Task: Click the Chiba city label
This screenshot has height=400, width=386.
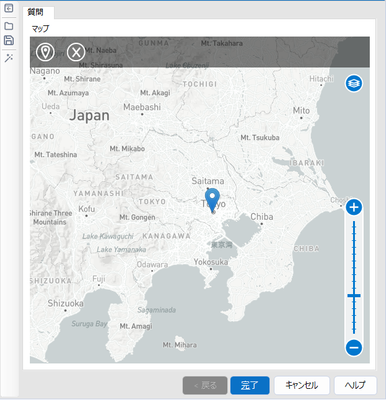Action: (262, 217)
